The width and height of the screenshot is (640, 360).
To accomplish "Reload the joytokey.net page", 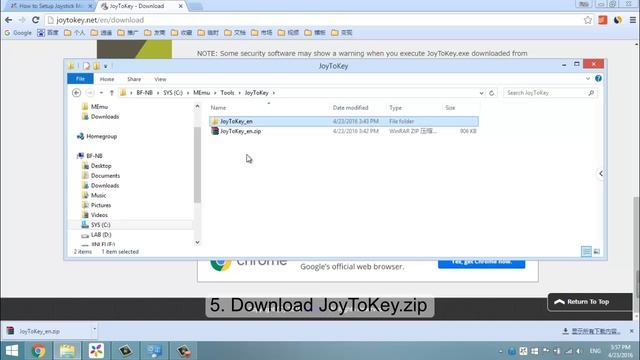I will [36, 20].
